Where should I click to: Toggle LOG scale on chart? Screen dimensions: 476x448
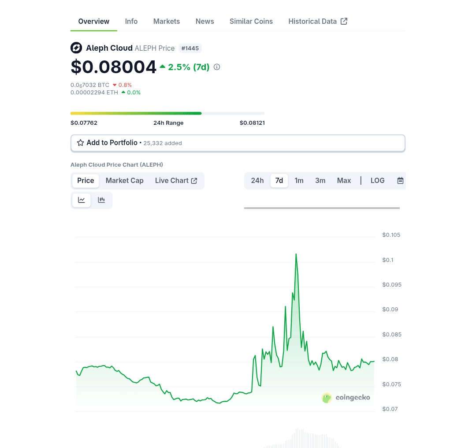point(377,181)
